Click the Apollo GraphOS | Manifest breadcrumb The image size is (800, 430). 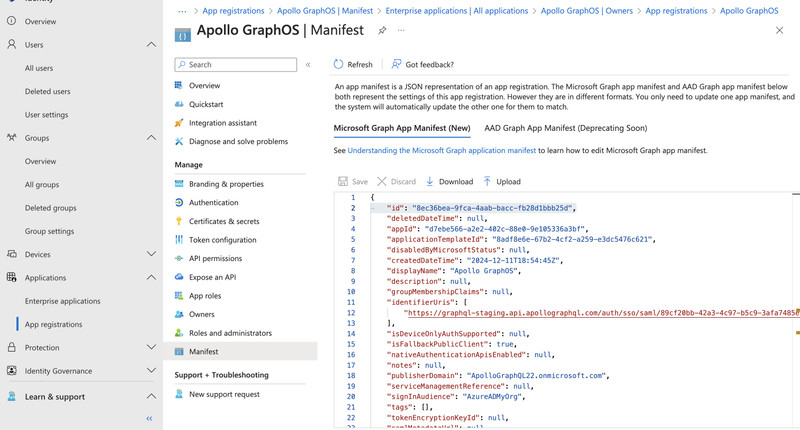coord(325,11)
